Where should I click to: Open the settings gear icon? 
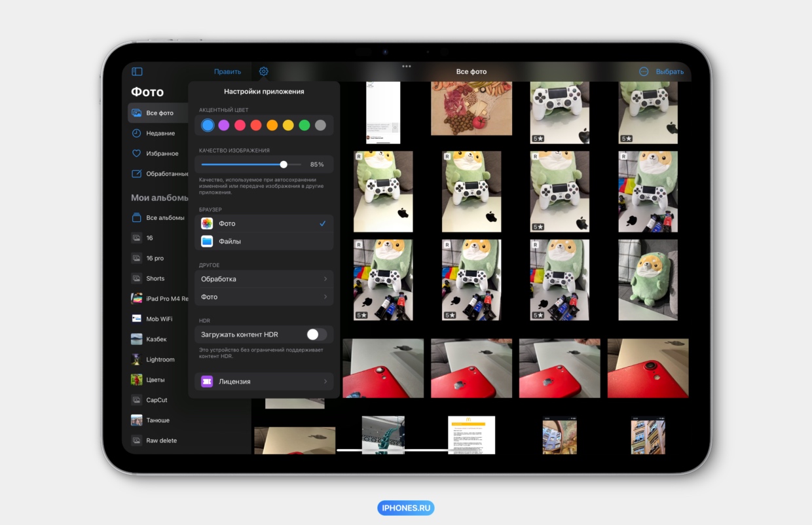tap(263, 71)
